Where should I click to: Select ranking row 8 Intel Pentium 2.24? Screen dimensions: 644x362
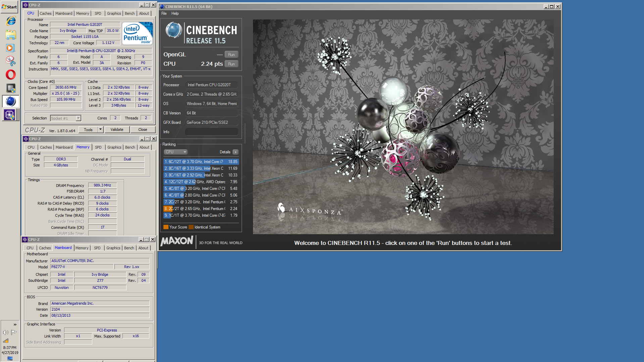[x=201, y=209]
